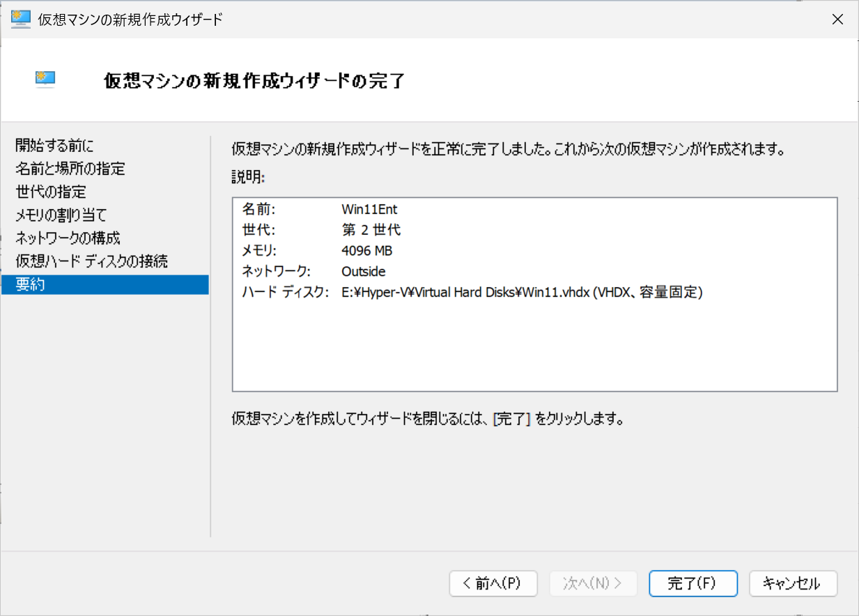Viewport: 859px width, 616px height.
Task: Click the generation value 第 2 世代
Action: tap(371, 230)
